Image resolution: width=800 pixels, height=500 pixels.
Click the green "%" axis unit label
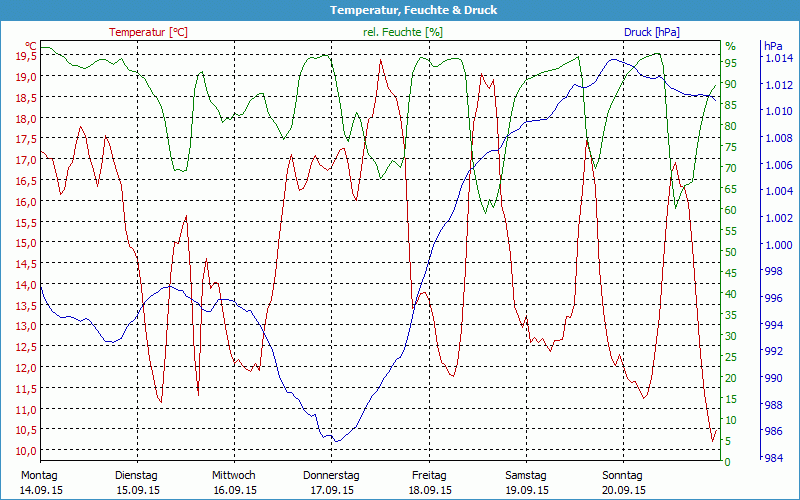[x=731, y=46]
